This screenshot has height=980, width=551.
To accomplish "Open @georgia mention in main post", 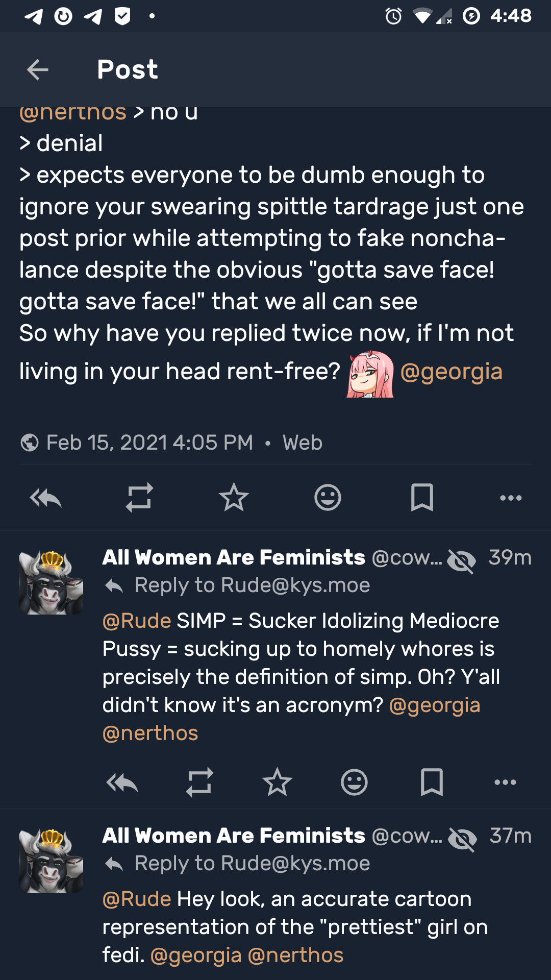I will point(451,372).
